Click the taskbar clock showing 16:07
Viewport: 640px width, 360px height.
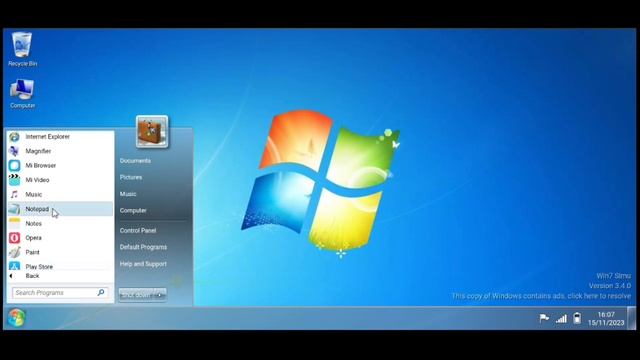[606, 319]
